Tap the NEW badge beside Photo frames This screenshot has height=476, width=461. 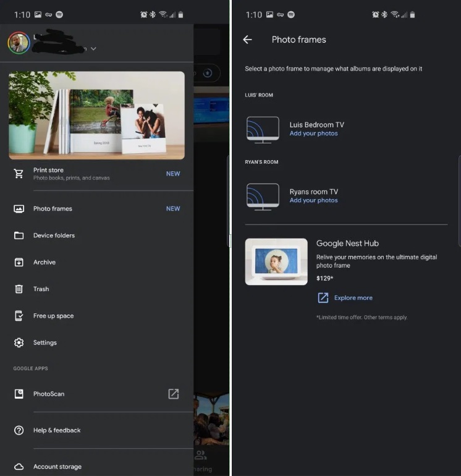(173, 209)
